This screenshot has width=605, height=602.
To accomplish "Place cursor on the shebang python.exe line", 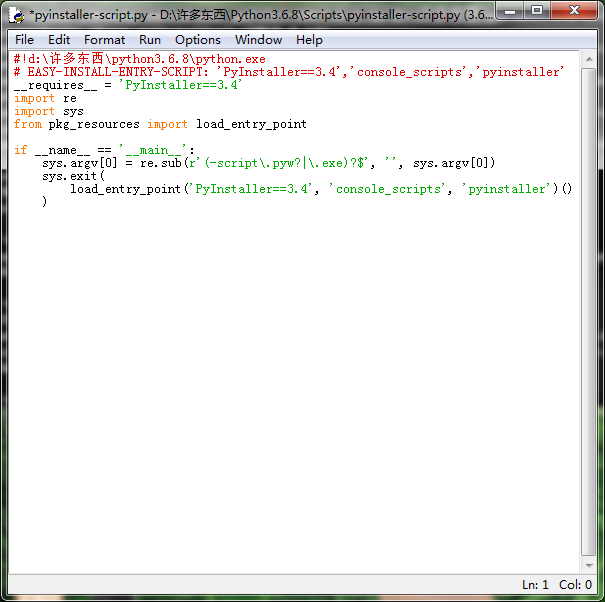I will 140,59.
